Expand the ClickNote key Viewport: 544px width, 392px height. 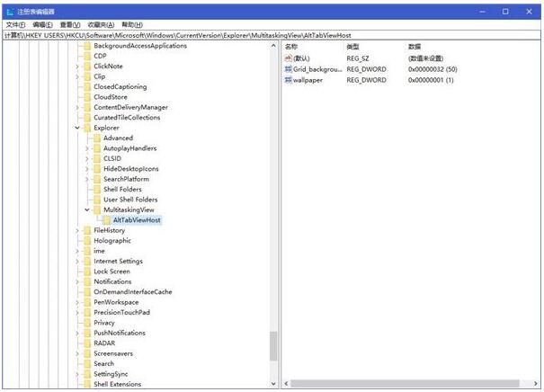coord(77,67)
